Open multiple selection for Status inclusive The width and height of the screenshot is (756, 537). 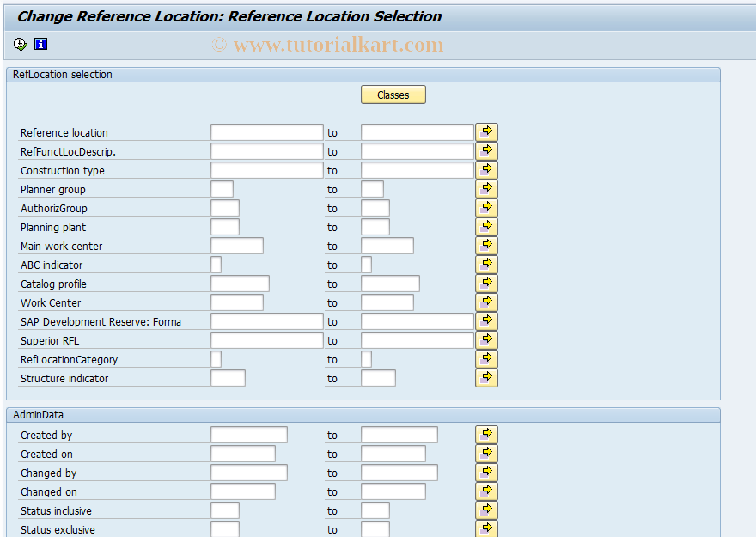(486, 509)
